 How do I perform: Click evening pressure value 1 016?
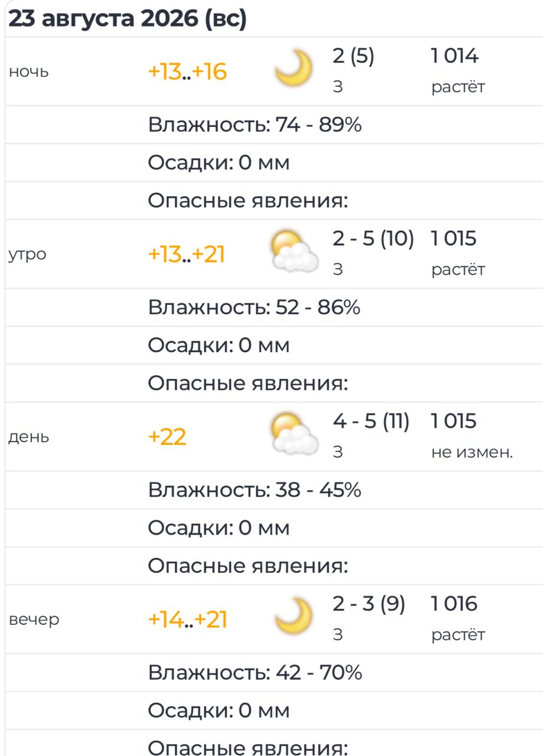pos(454,604)
